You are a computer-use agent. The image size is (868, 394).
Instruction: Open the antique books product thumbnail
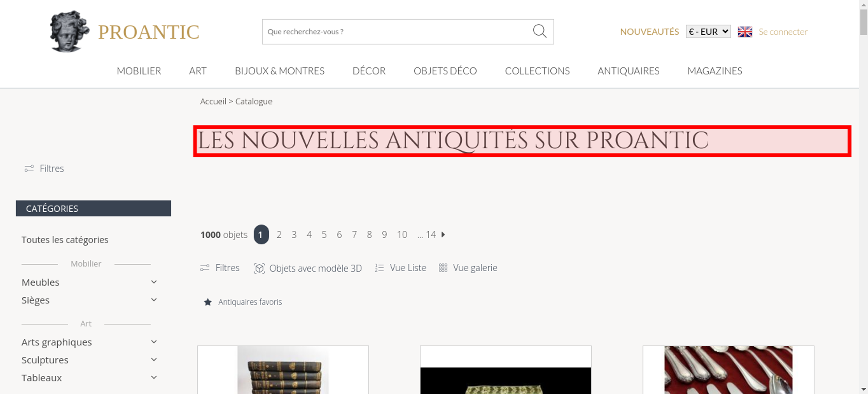283,370
